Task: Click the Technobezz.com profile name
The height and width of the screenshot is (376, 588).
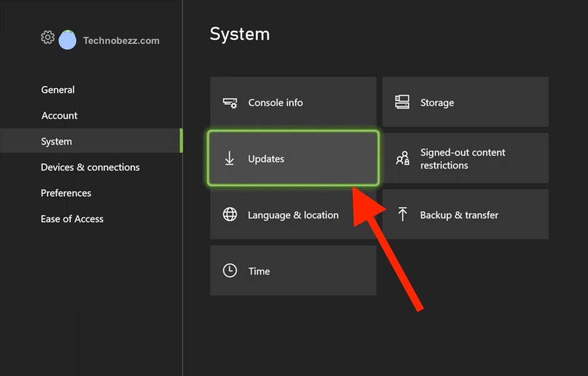Action: (121, 40)
